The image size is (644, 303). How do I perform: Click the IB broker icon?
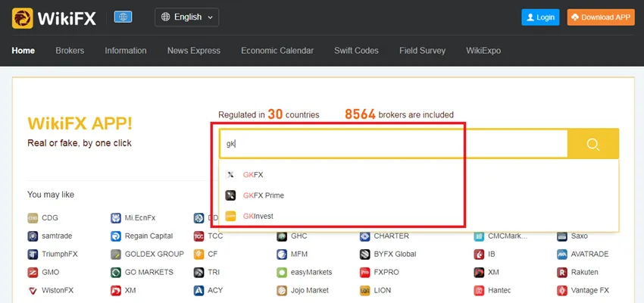(479, 255)
